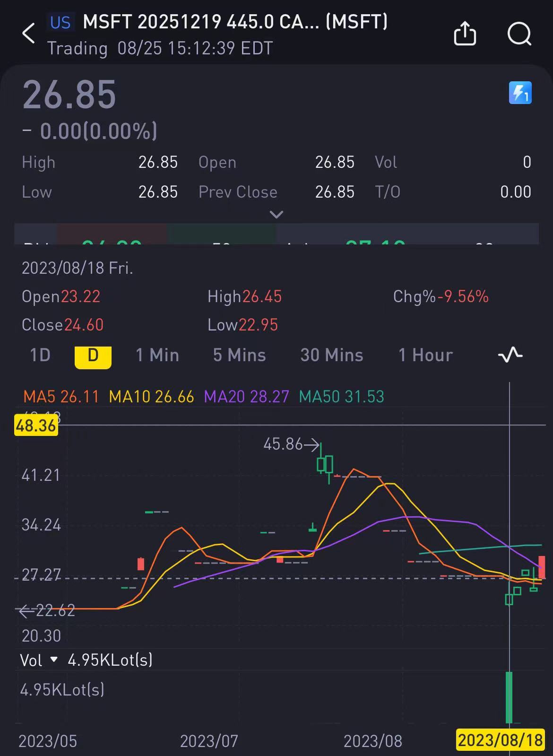The image size is (553, 756).
Task: Switch to the 1D chart tab
Action: click(40, 355)
